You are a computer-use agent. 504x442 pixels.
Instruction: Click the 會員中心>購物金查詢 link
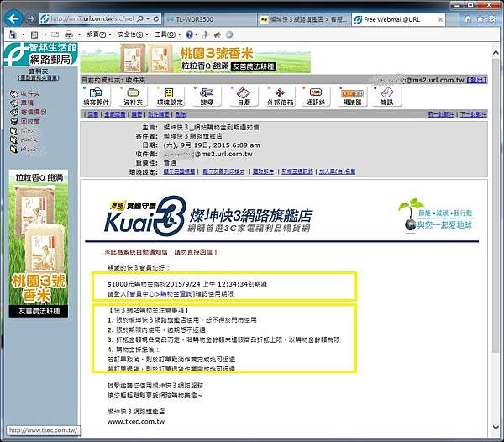pyautogui.click(x=160, y=293)
